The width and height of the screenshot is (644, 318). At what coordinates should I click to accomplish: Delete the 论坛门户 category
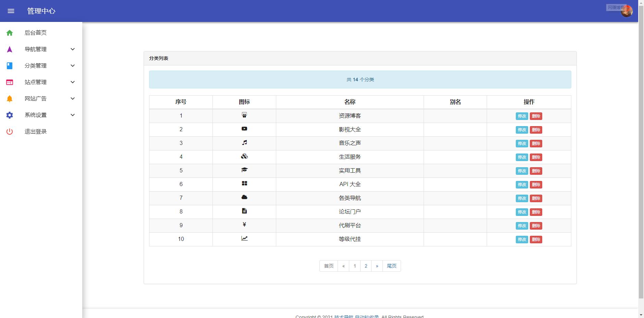pos(536,212)
